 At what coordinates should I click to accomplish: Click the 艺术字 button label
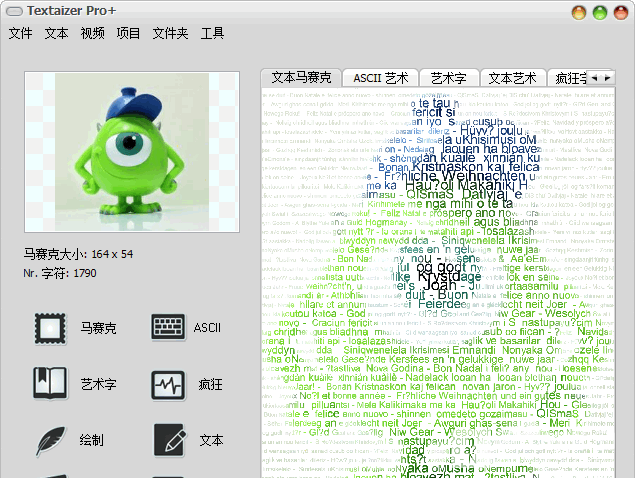coord(98,384)
